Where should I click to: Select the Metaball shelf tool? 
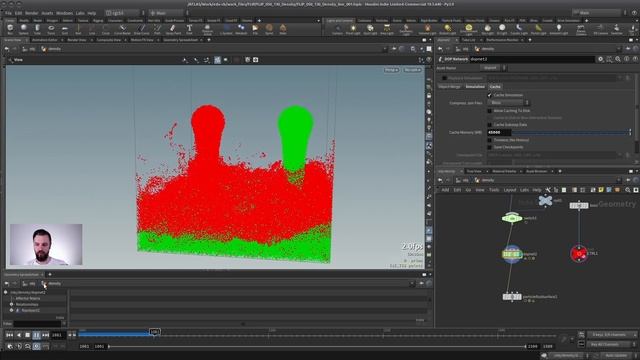click(x=241, y=29)
